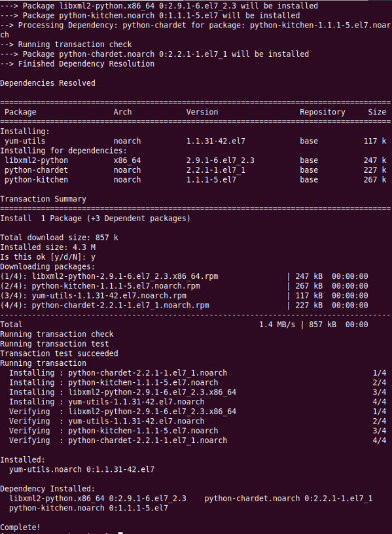Click the '(1/4): libxml2-python' rpm download line
This screenshot has height=534, width=392.
(x=184, y=276)
